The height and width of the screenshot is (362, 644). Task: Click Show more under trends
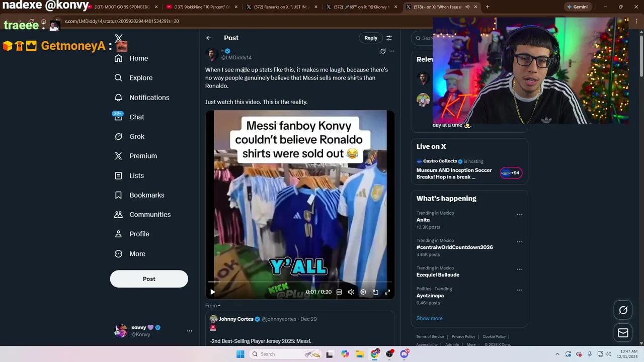pos(430,318)
